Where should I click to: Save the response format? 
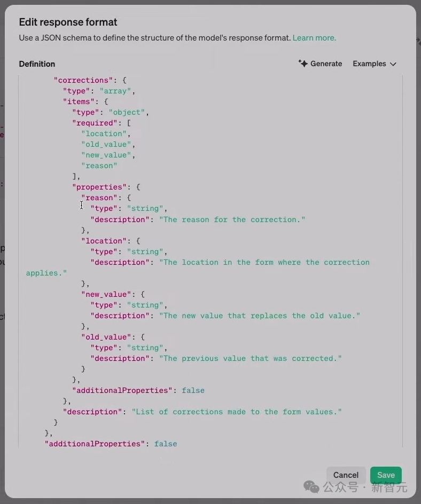tap(386, 475)
